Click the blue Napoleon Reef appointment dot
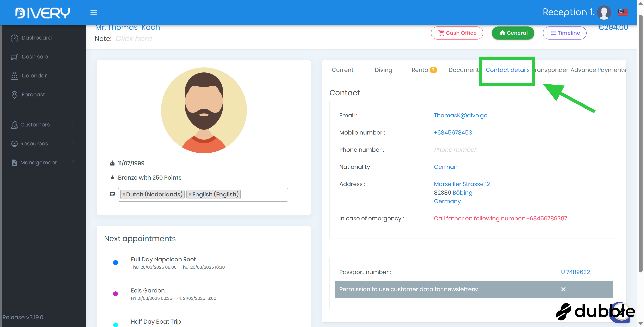Screen dimensions: 644x327 click(116, 263)
